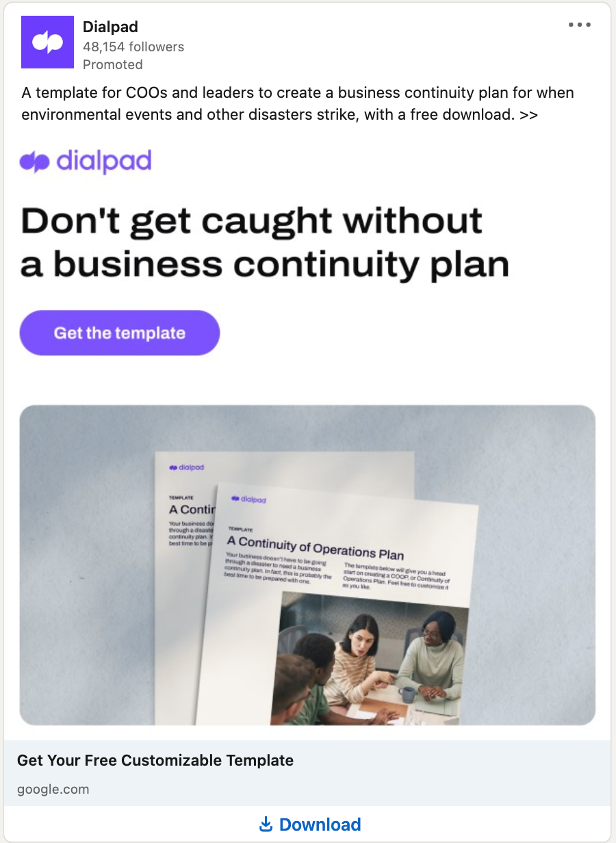Click the Get the template button
This screenshot has width=616, height=843.
(x=120, y=333)
